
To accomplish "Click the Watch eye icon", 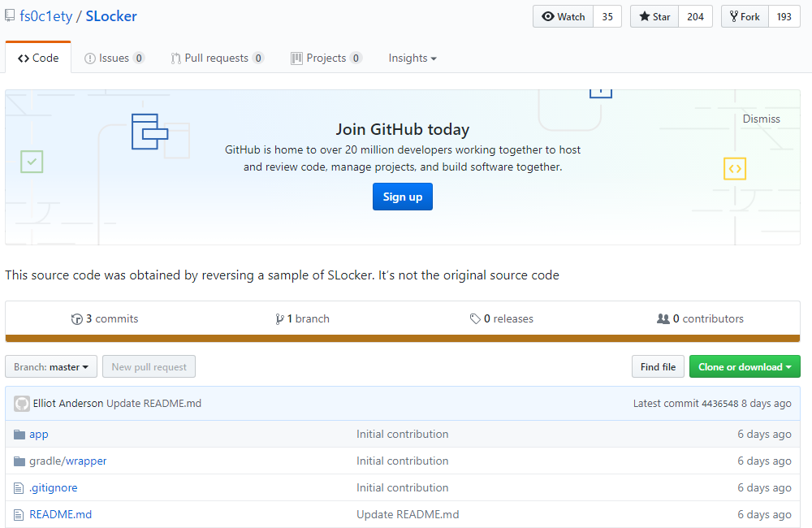I will pyautogui.click(x=548, y=16).
